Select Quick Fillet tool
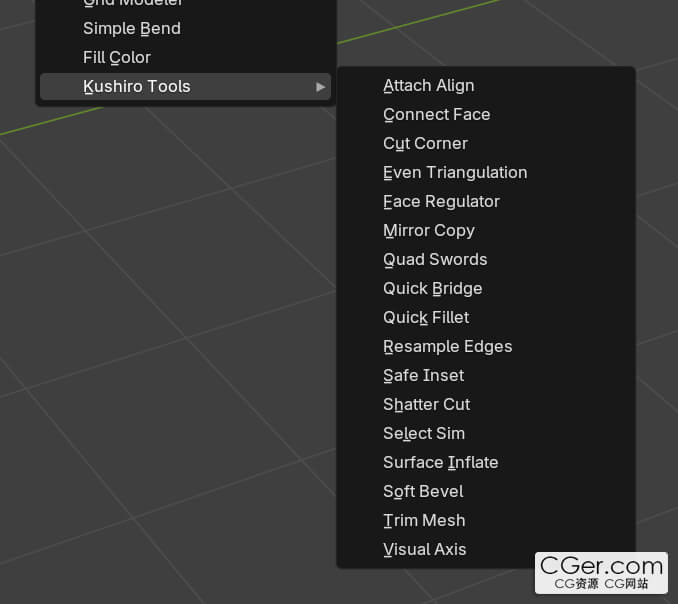678x604 pixels. 486,317
